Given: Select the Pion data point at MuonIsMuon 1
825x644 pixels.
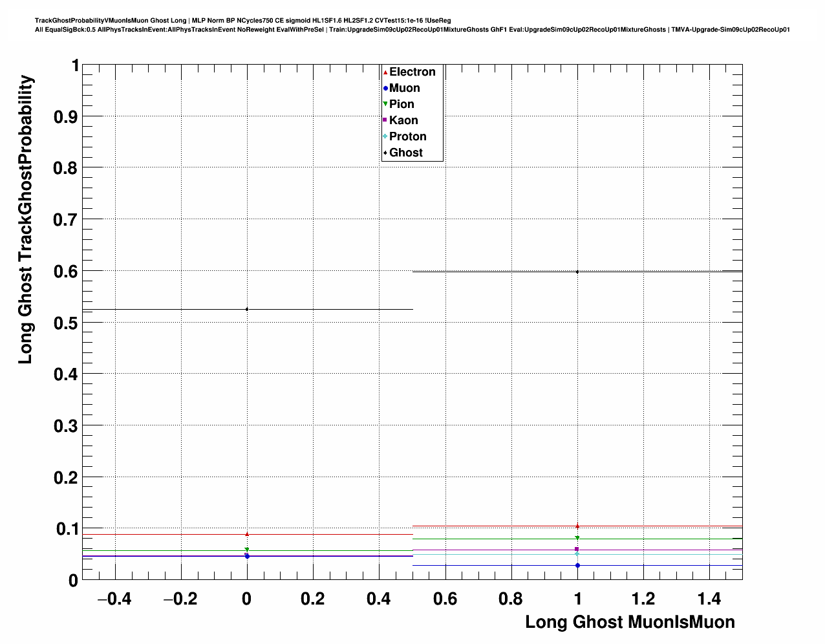Looking at the screenshot, I should click(577, 538).
